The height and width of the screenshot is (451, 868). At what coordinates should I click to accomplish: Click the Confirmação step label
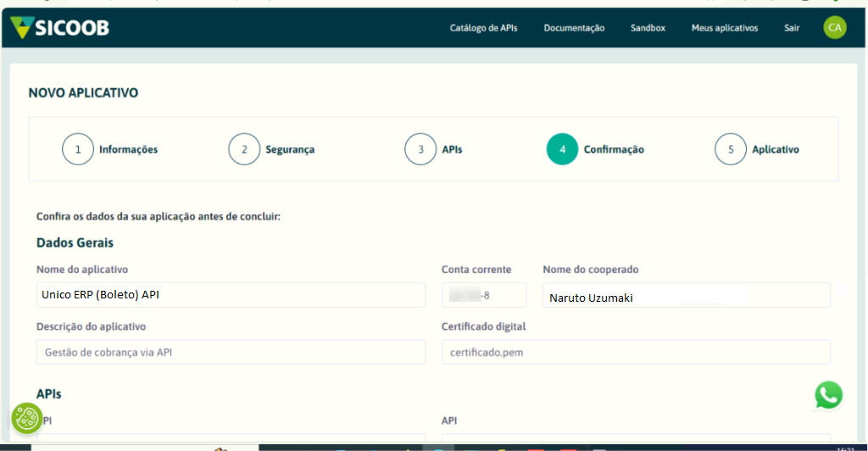point(614,149)
